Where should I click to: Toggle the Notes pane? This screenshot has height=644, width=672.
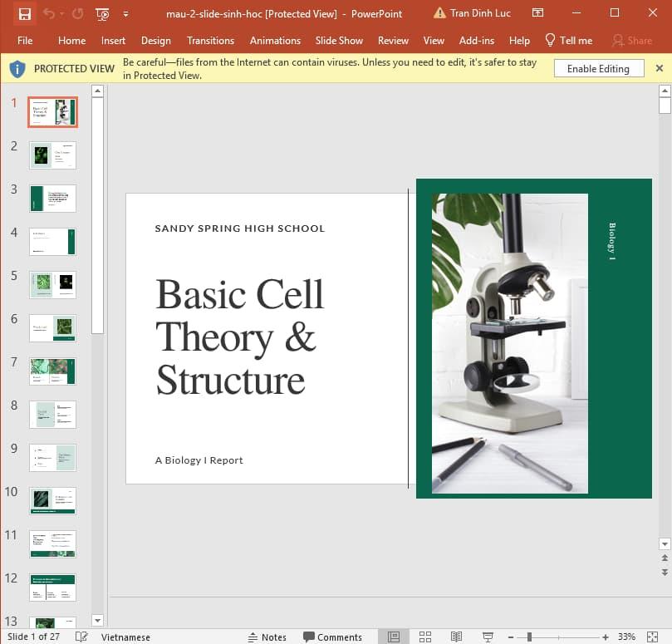click(267, 637)
